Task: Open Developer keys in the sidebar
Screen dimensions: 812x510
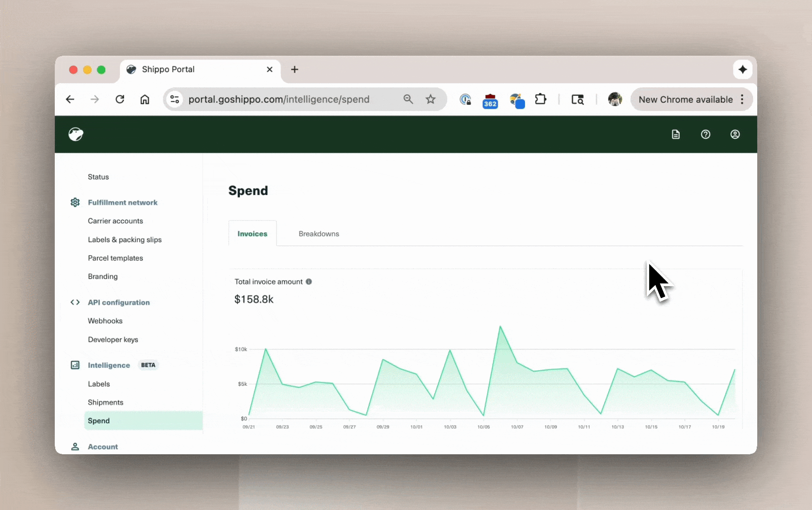Action: [113, 340]
